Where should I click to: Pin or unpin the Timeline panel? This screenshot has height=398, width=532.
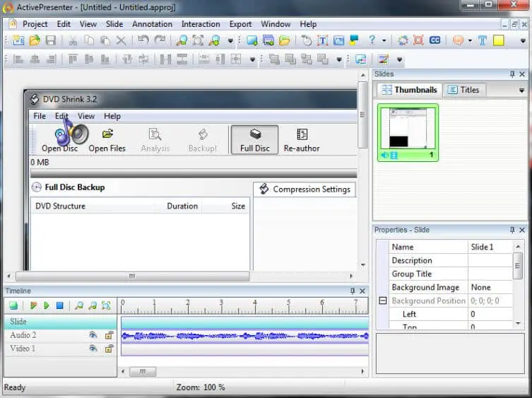[x=353, y=291]
